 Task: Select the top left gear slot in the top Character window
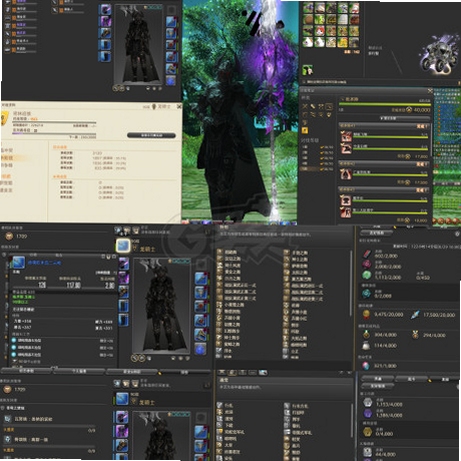tap(105, 9)
